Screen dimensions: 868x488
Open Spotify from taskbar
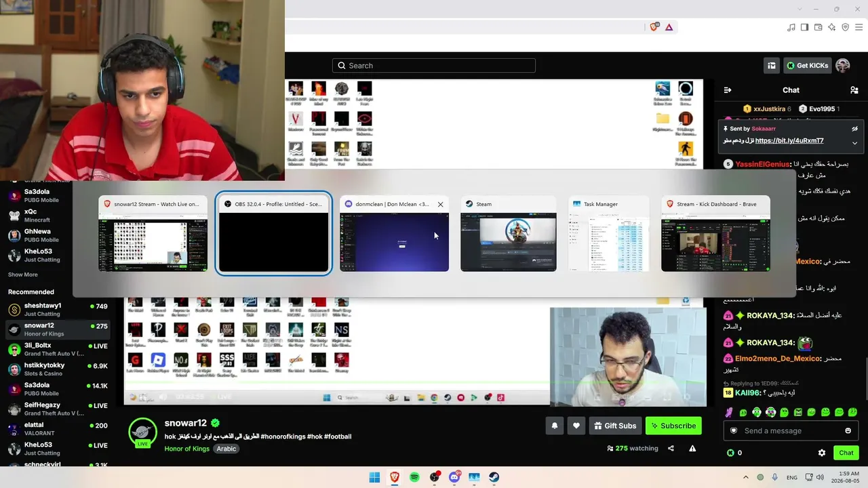414,477
